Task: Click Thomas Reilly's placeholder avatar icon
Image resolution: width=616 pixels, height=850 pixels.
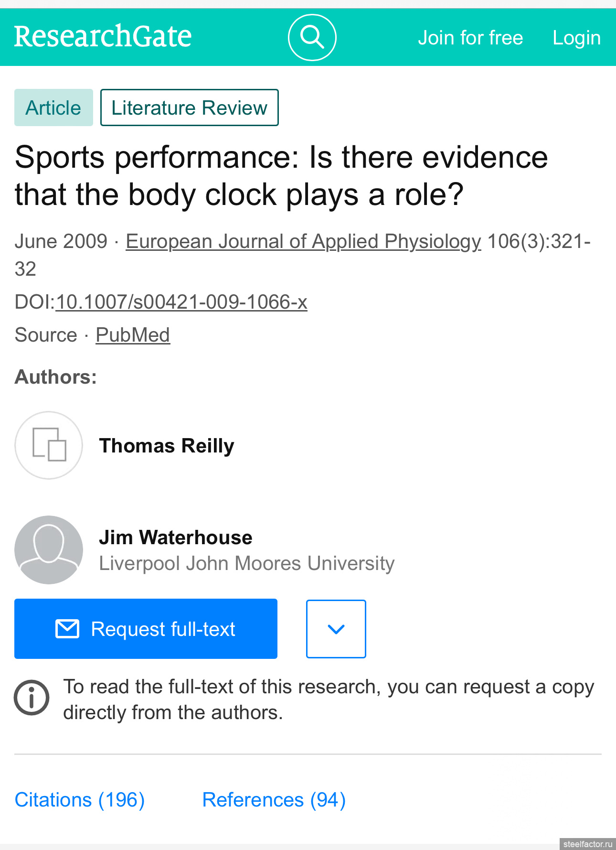Action: tap(49, 445)
